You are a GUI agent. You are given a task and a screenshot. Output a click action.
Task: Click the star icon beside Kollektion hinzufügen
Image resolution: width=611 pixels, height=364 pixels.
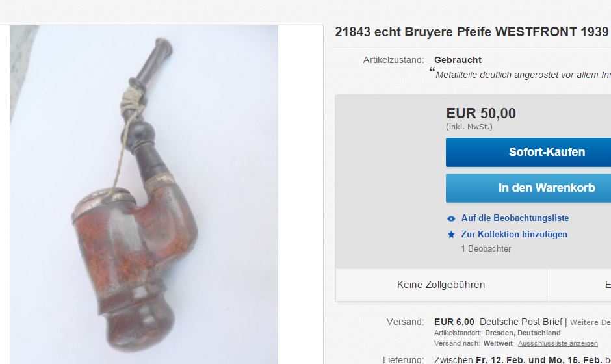tap(451, 235)
